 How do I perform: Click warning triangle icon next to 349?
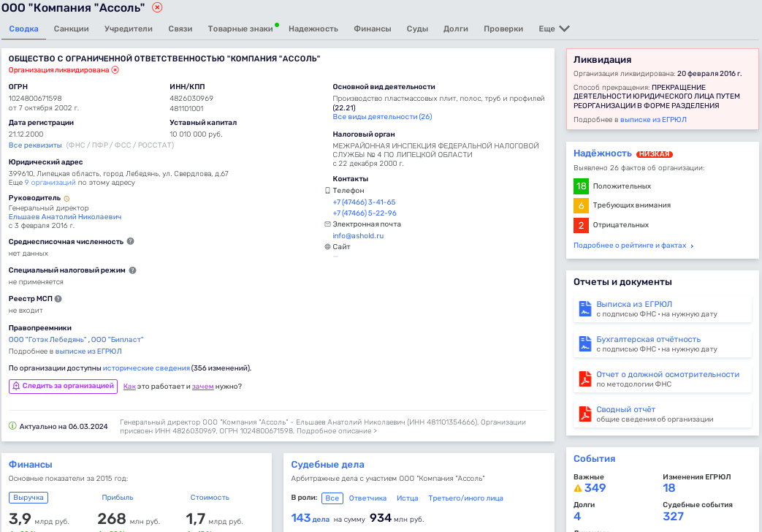578,488
